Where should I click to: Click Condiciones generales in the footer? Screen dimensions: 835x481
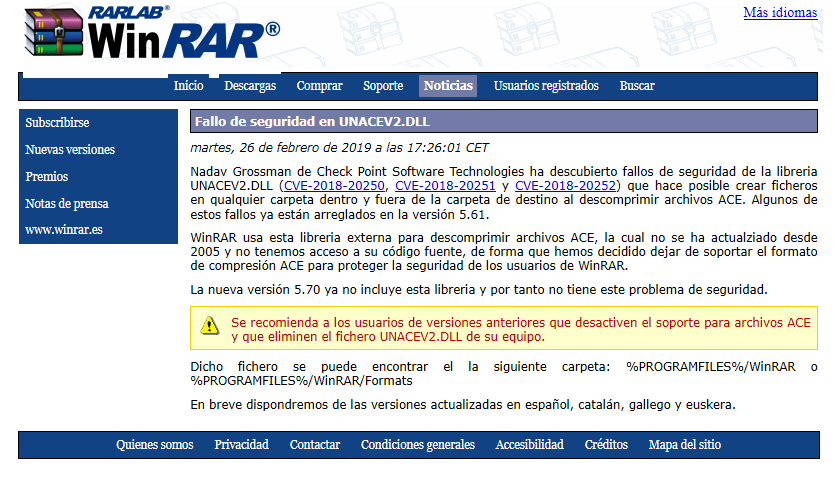point(418,445)
